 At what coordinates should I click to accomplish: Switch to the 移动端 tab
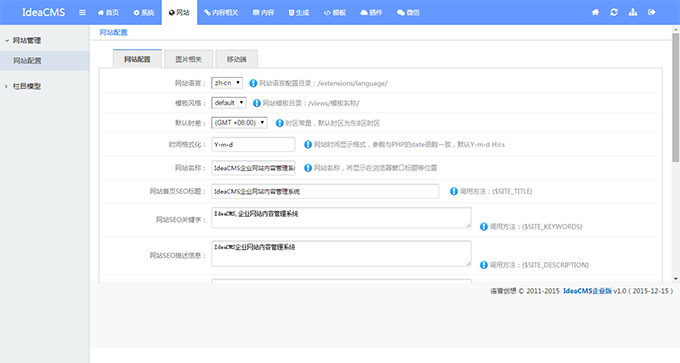click(236, 59)
